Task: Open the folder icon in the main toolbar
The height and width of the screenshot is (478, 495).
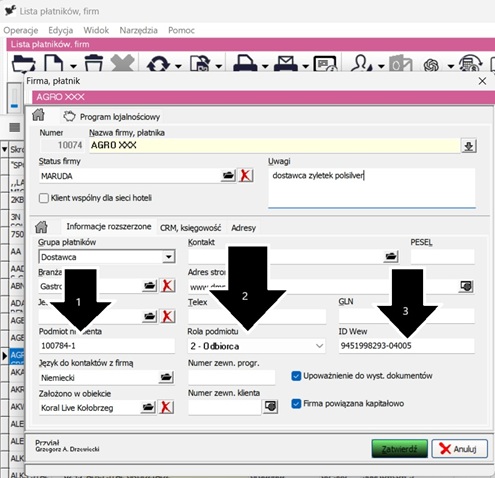Action: [x=23, y=63]
